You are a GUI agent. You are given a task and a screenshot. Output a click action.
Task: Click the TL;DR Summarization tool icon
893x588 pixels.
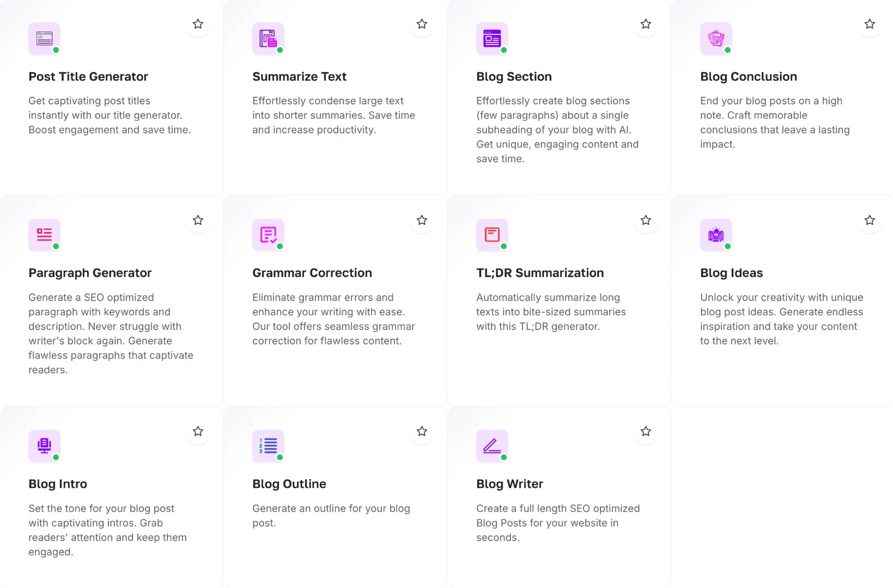492,235
